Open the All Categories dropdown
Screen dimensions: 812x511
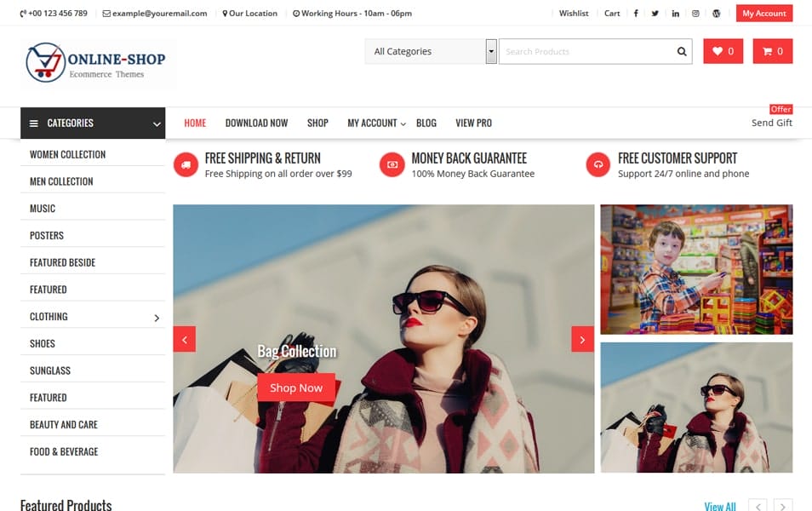tap(430, 51)
